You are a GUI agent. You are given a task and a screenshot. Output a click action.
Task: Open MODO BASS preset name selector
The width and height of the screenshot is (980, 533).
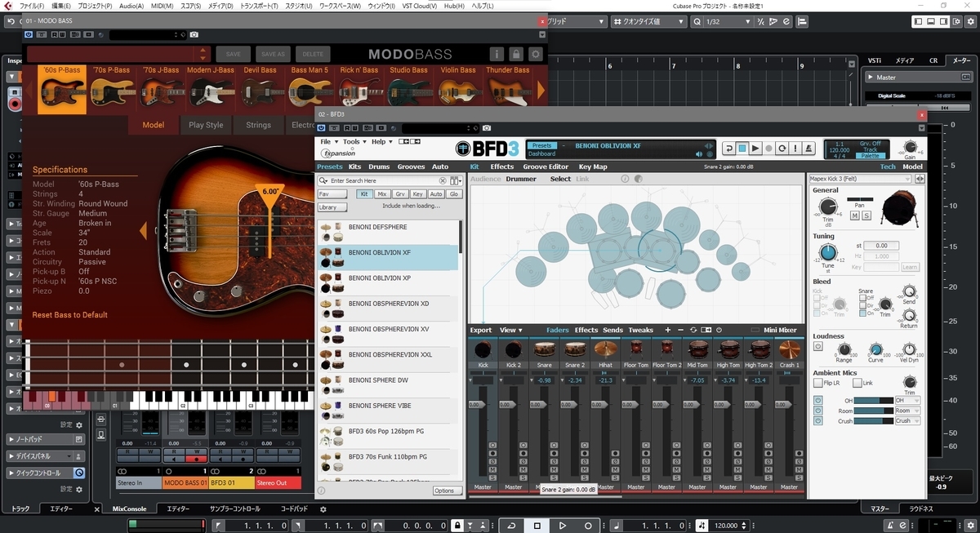coord(118,55)
